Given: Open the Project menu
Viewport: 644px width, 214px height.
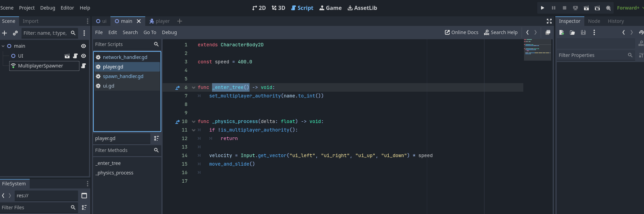Looking at the screenshot, I should pyautogui.click(x=27, y=8).
